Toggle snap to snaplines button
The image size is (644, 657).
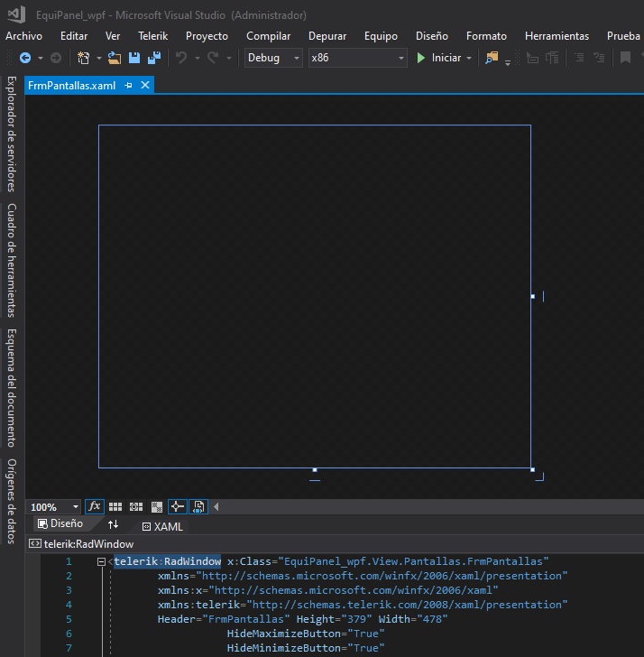(177, 507)
